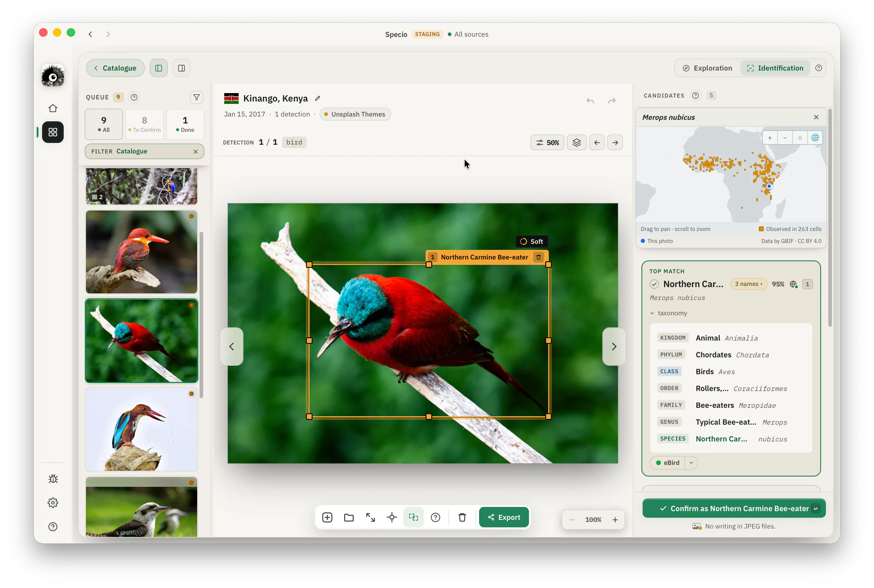Open the eBird source dropdown arrow
874x588 pixels.
coord(691,463)
